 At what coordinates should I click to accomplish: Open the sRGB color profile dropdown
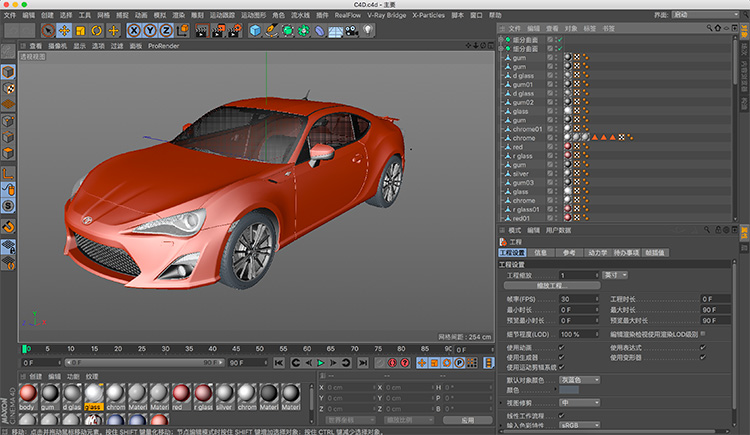point(579,425)
